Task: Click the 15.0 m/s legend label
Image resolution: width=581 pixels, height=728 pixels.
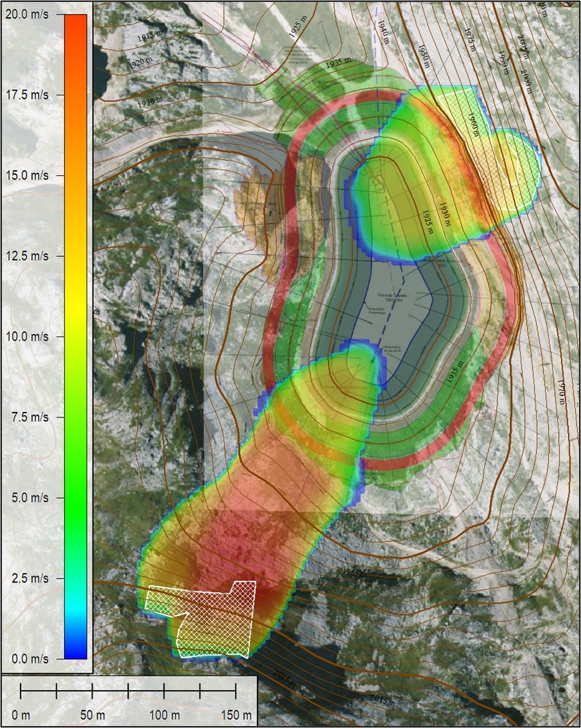Action: tap(27, 175)
